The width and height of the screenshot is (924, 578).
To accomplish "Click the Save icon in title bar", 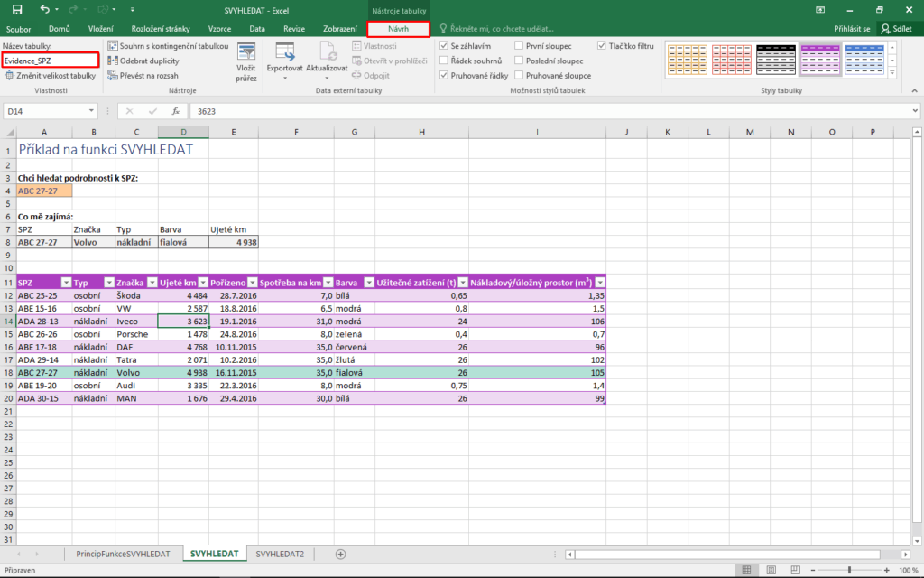I will pos(14,10).
